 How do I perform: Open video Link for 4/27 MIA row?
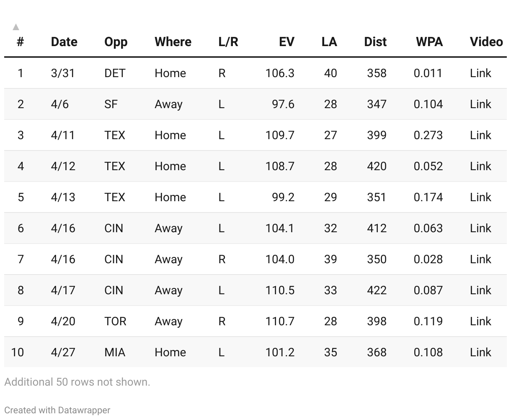click(480, 353)
